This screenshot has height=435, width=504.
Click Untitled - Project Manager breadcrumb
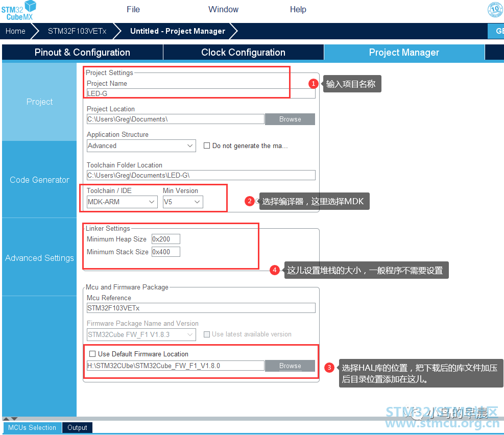coord(177,31)
